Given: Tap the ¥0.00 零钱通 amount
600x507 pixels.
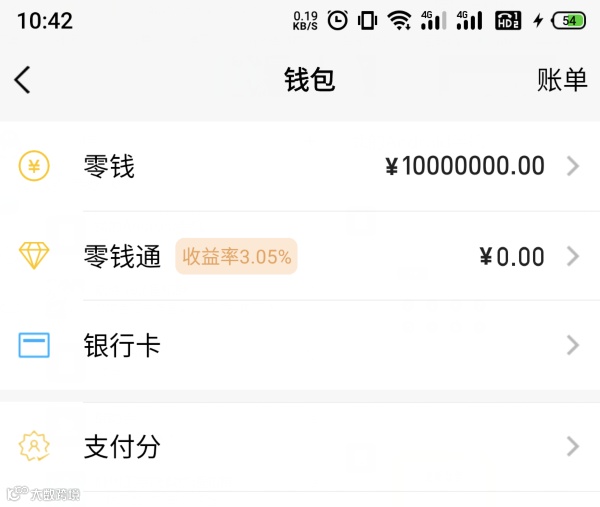Looking at the screenshot, I should point(512,256).
